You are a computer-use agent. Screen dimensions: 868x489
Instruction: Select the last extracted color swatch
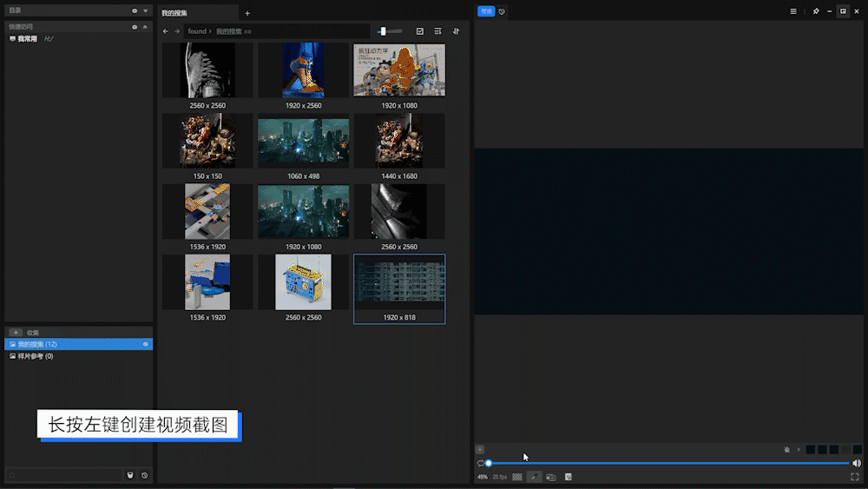[x=858, y=450]
